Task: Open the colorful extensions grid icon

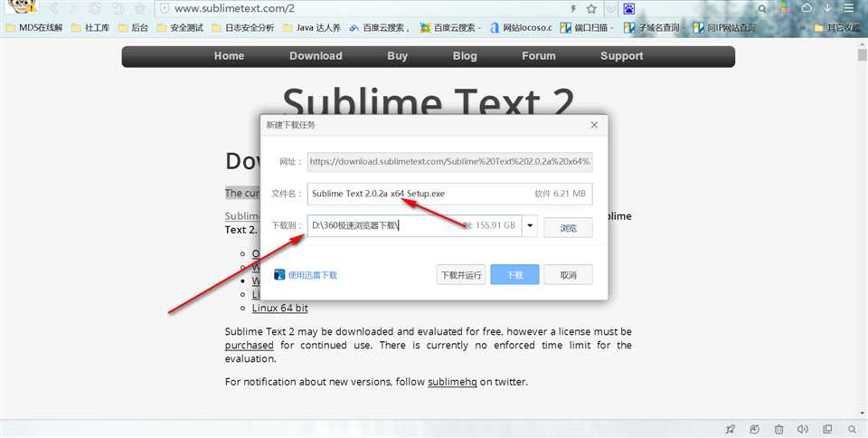Action: (785, 8)
